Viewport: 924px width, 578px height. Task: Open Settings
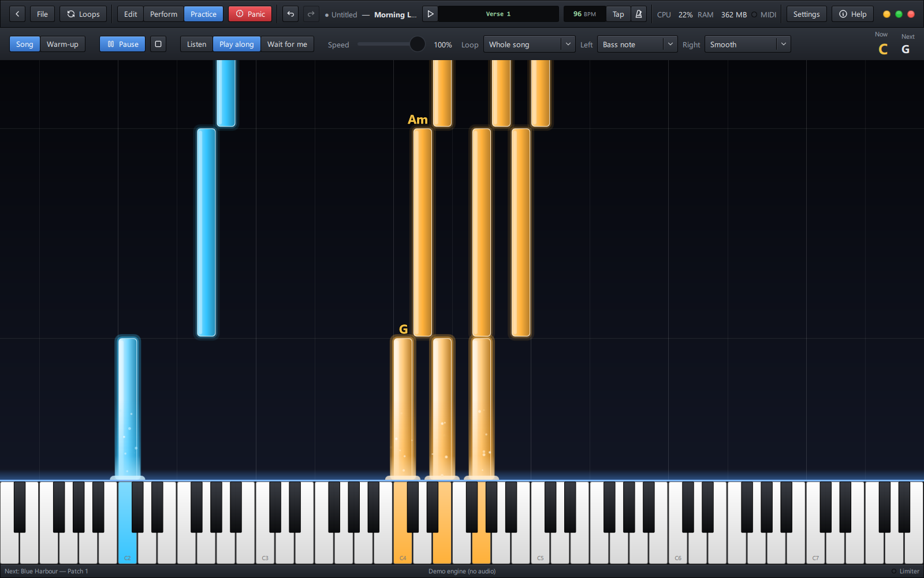[806, 14]
